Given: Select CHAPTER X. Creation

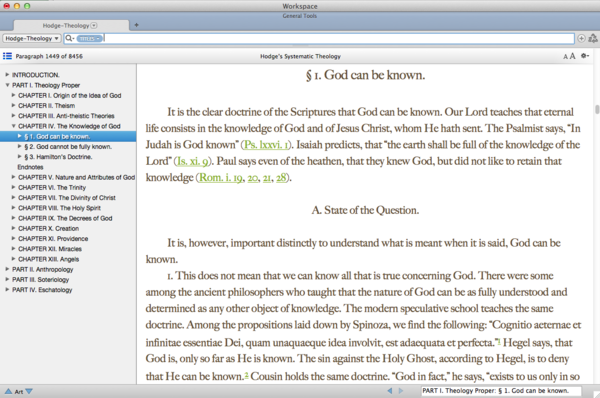Looking at the screenshot, I should tap(49, 228).
